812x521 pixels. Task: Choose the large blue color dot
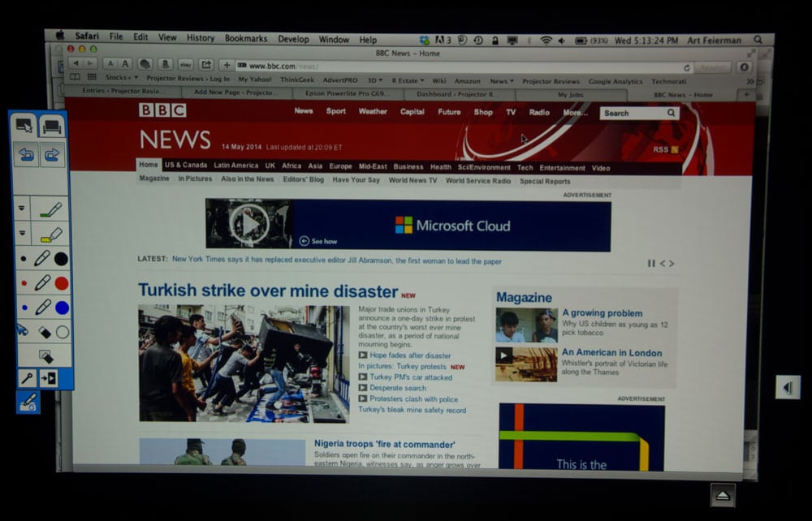[63, 308]
